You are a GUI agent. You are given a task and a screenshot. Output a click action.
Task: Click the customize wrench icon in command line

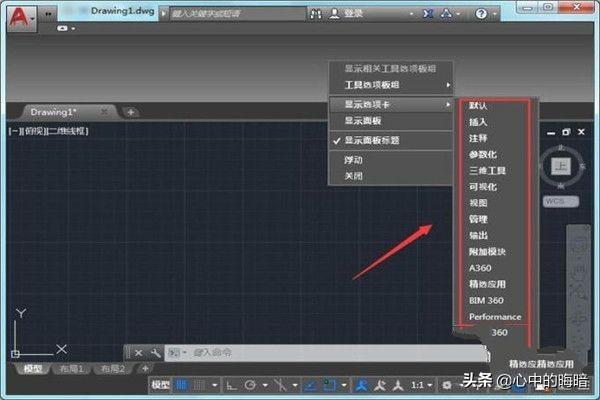point(156,352)
